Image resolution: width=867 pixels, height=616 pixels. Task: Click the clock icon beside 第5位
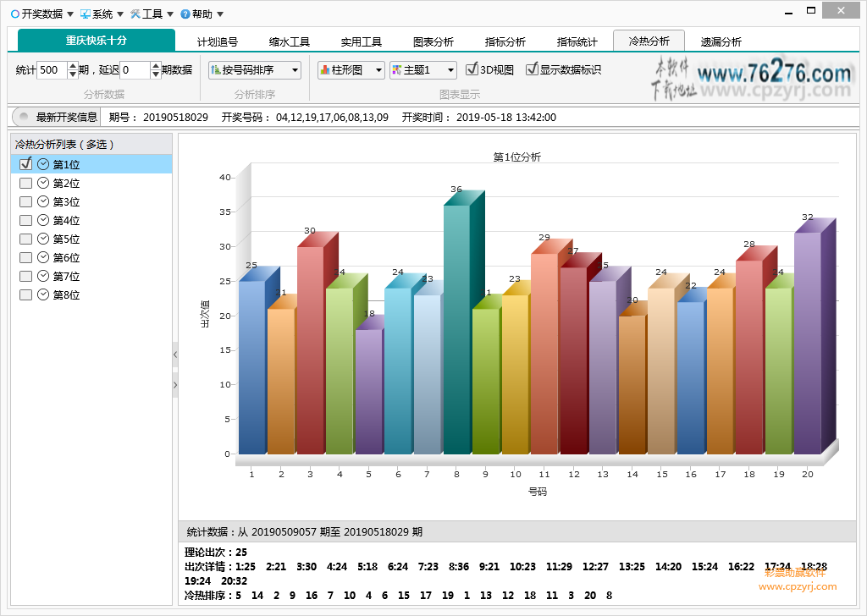point(43,239)
